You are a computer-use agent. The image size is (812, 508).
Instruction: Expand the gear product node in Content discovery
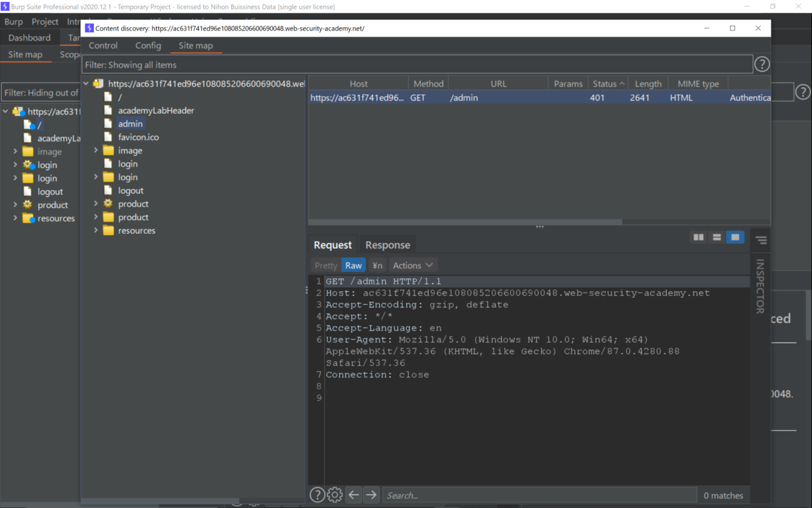point(96,204)
